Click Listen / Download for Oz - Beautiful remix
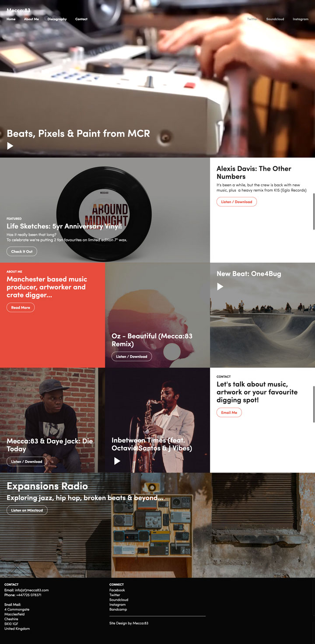 (132, 357)
